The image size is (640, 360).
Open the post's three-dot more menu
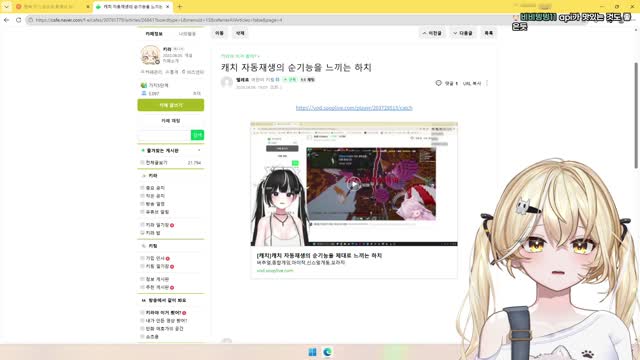pyautogui.click(x=487, y=83)
